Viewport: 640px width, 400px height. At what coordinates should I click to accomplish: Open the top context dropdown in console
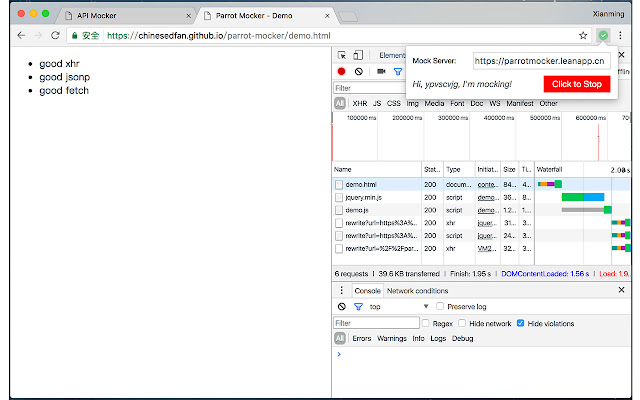click(399, 307)
